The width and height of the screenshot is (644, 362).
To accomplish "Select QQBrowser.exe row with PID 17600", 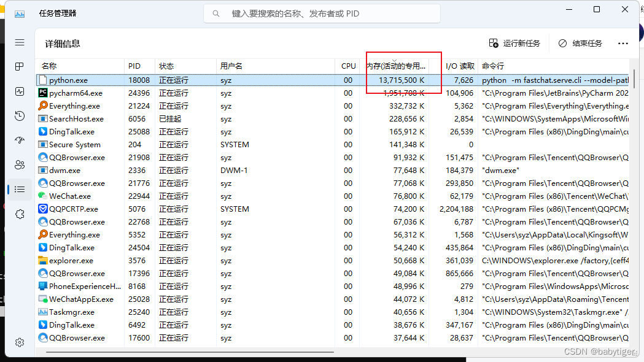I will point(333,338).
